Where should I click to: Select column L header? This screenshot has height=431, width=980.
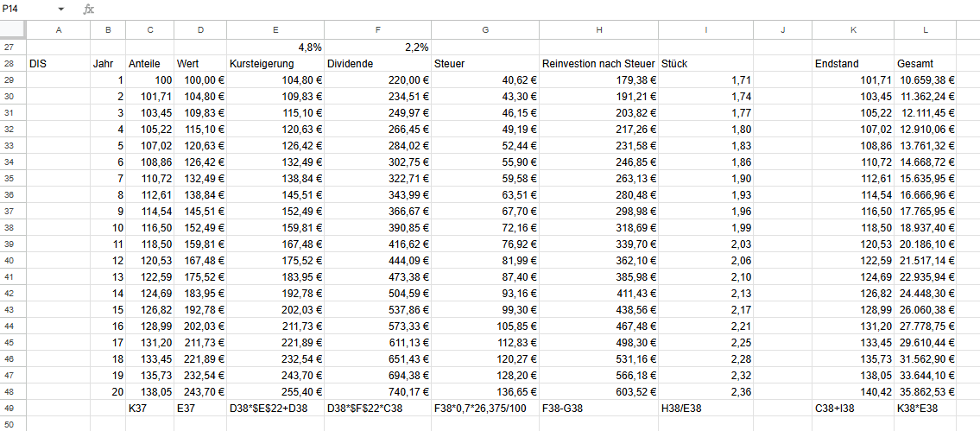925,29
